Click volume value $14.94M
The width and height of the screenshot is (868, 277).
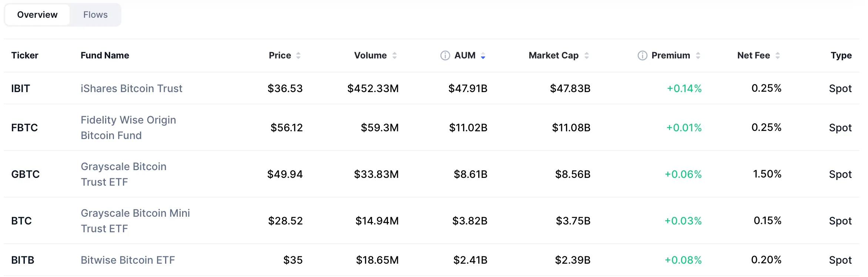[377, 221]
